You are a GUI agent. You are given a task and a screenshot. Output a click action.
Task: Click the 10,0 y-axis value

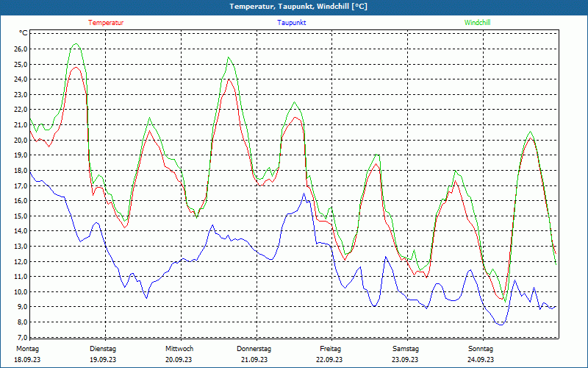point(21,291)
